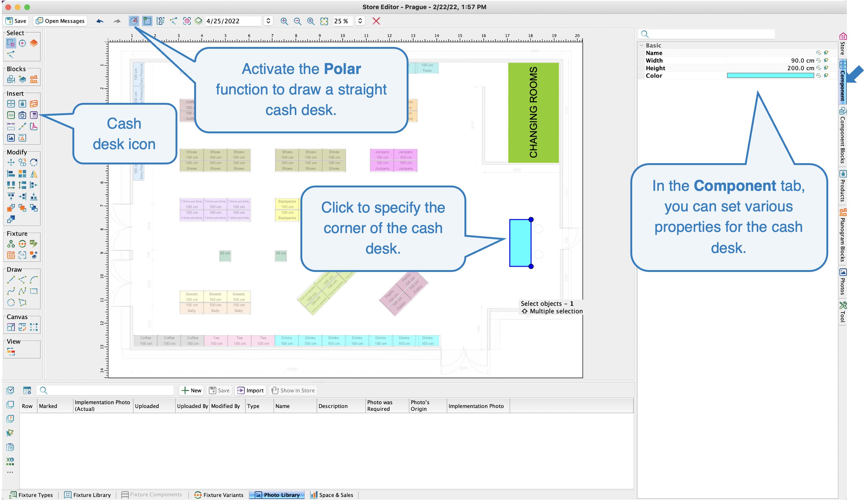
Task: Click the hierarchy fixture icon
Action: coord(11,244)
